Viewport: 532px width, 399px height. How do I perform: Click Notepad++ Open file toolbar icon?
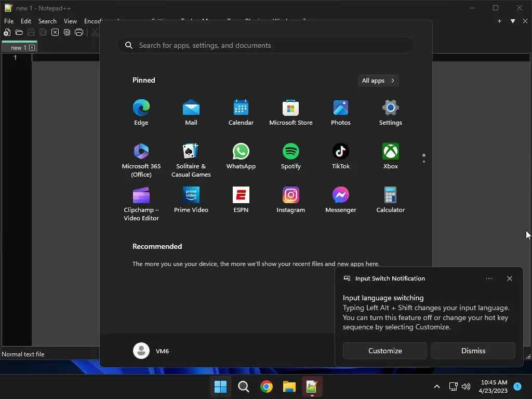(19, 33)
